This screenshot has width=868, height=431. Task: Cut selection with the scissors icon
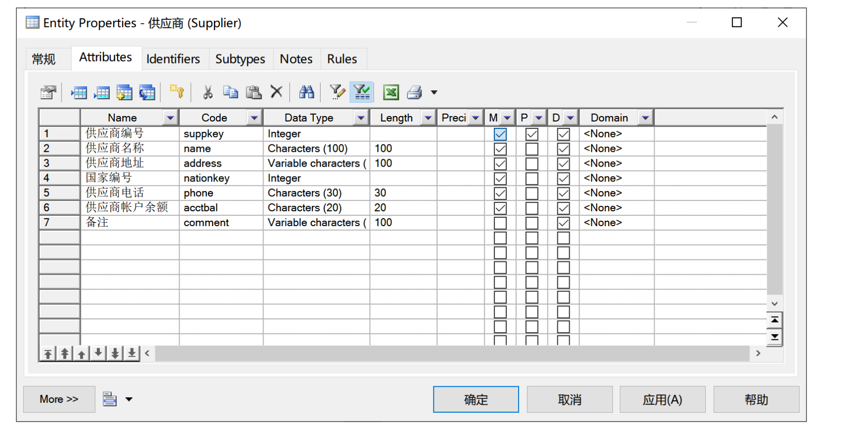point(207,92)
